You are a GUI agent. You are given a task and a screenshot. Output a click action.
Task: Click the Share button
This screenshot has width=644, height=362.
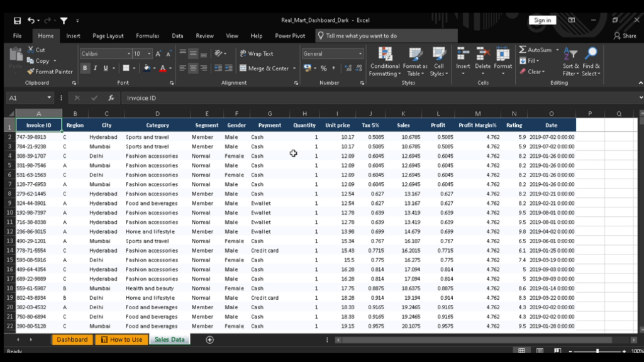625,36
